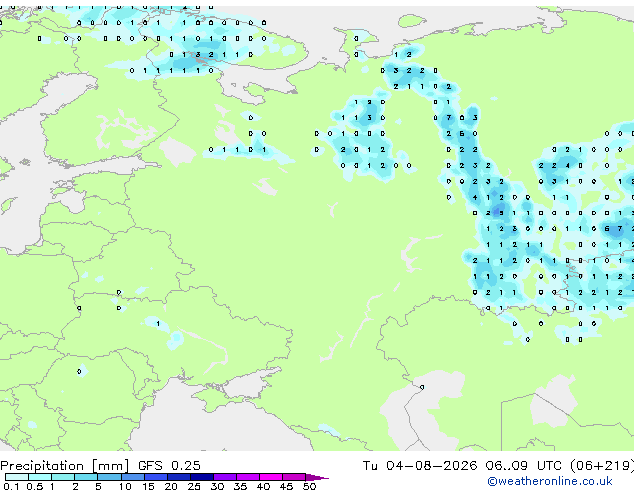Click the 0.1–0.5 mm legend color box
The height and width of the screenshot is (490, 634).
(x=17, y=477)
